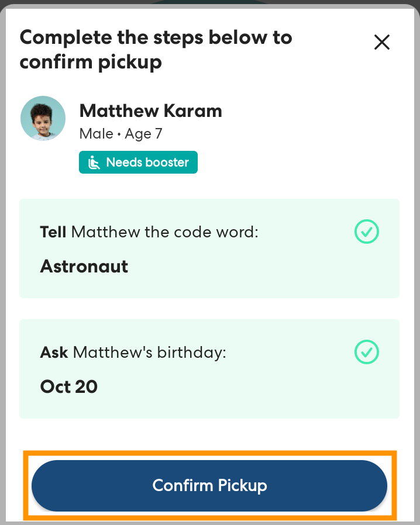Click the booster seat icon
420x525 pixels.
[94, 163]
